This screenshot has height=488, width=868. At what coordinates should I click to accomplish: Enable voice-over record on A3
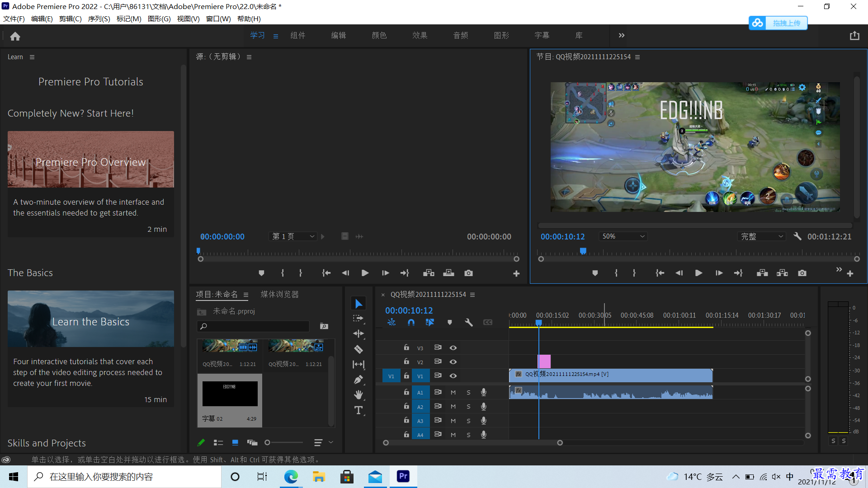pyautogui.click(x=483, y=420)
